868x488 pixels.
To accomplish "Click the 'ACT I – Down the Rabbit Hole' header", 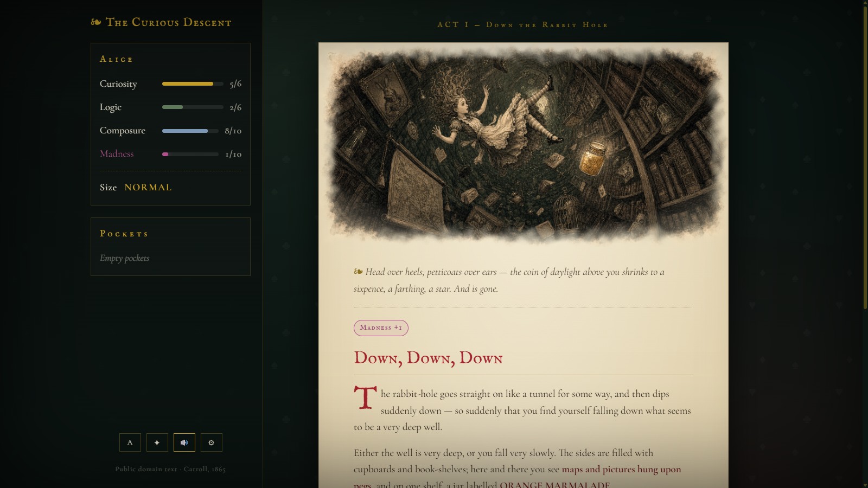I will pos(522,24).
